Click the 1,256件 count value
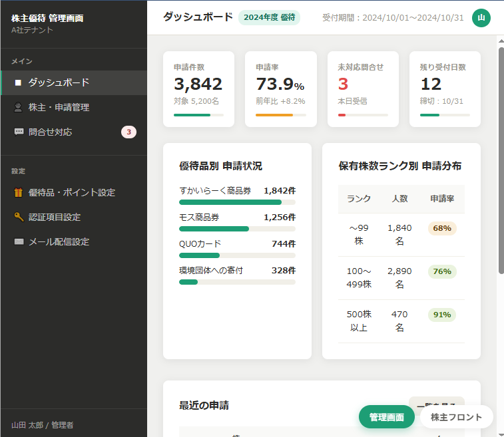This screenshot has width=504, height=437. click(280, 218)
